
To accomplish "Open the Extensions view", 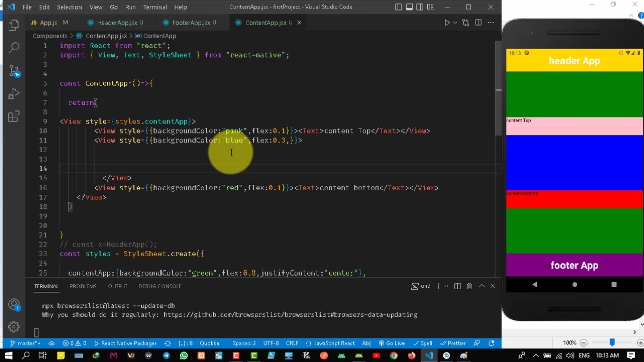I will (14, 117).
